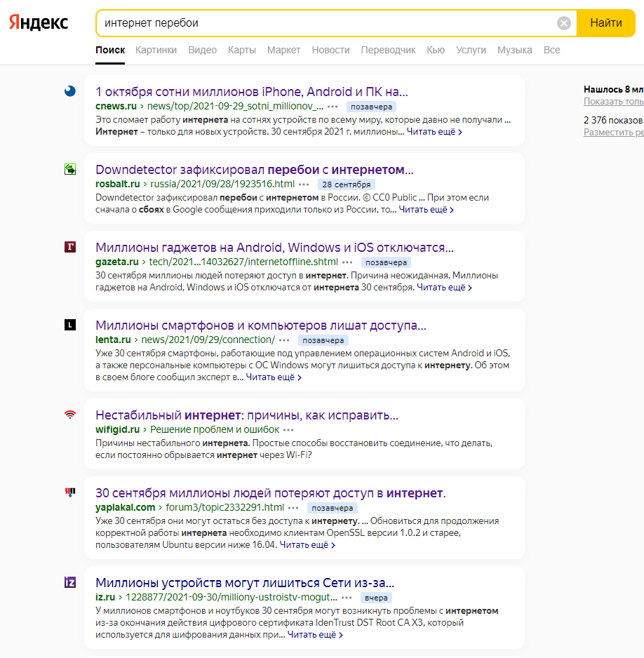
Task: Open the forum3/topic2332291.html path link
Action: [x=225, y=508]
